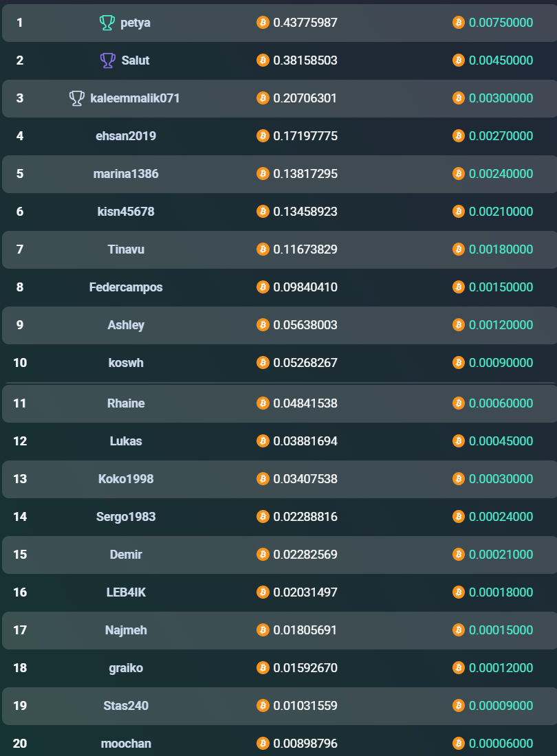Click the prize value 0.00120000 for Ashley
The image size is (557, 756).
(x=501, y=325)
